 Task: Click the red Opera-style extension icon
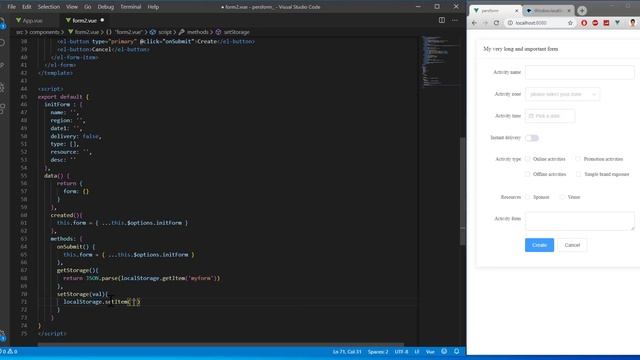(x=584, y=23)
